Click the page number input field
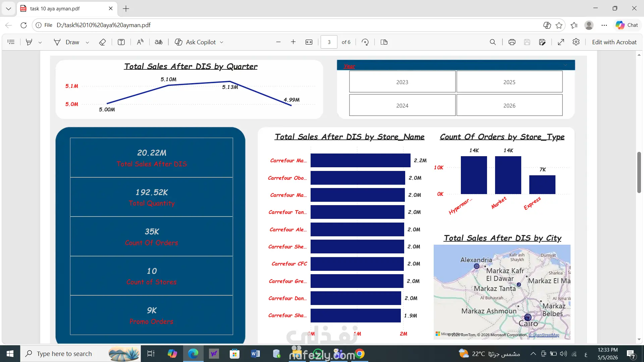 (x=329, y=42)
